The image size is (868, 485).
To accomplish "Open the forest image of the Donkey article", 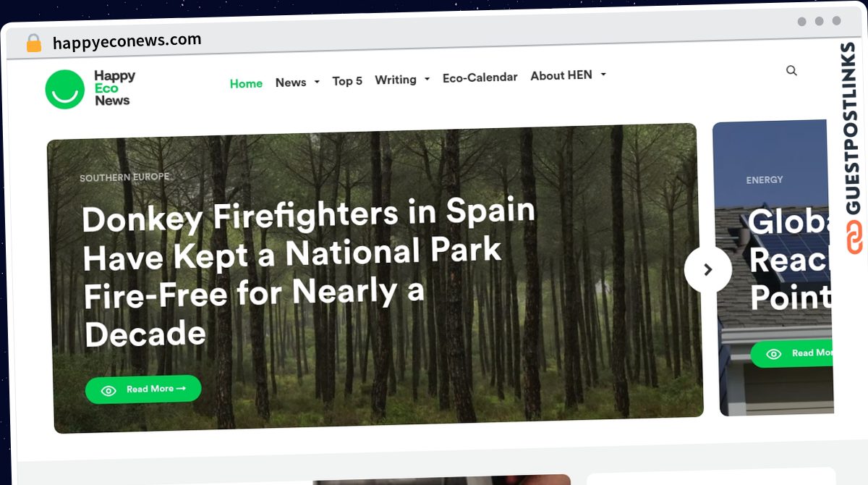I will pyautogui.click(x=375, y=278).
